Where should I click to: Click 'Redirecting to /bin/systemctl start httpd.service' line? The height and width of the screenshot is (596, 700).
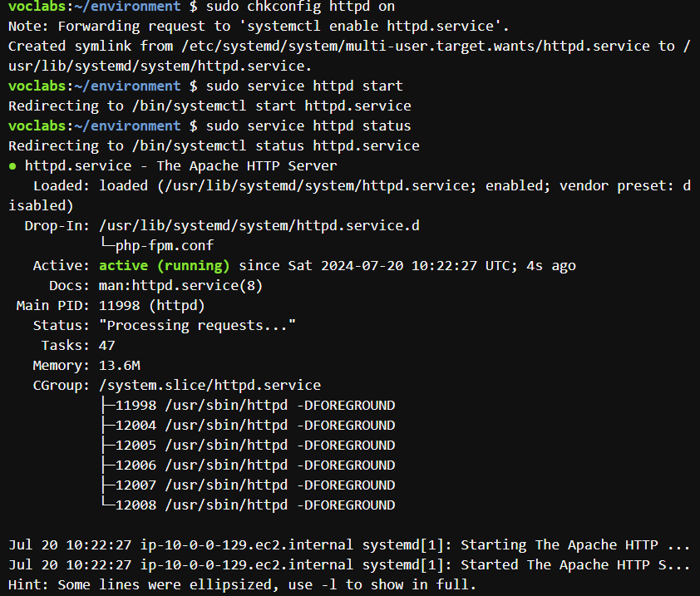click(x=210, y=106)
